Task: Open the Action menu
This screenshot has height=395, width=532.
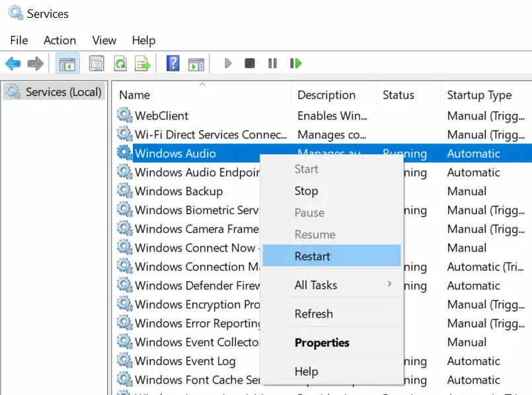Action: [x=59, y=40]
